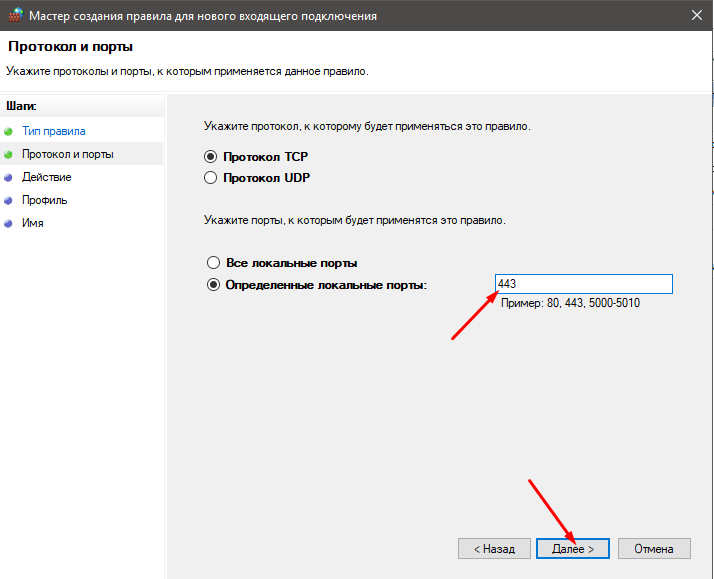Click the Шаги: sidebar header

(21, 106)
